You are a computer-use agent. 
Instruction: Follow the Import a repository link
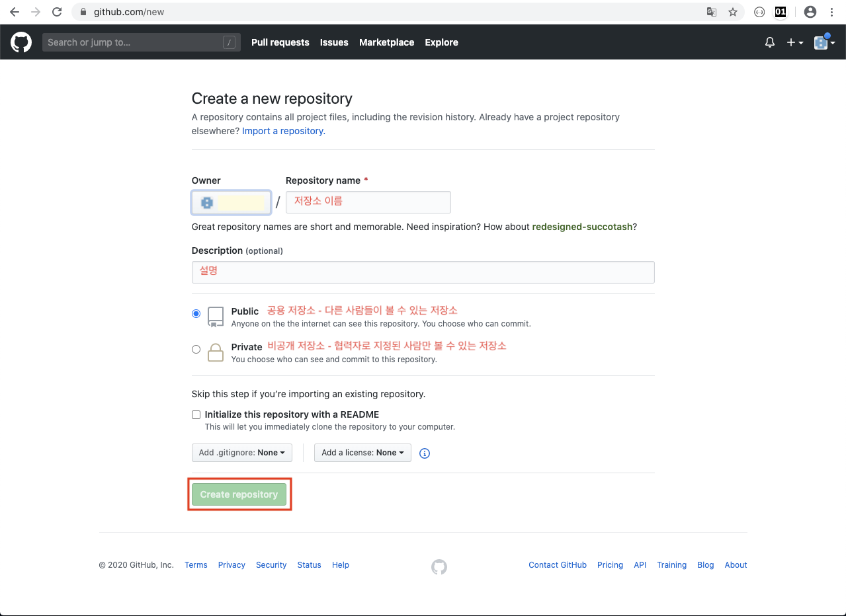coord(284,131)
